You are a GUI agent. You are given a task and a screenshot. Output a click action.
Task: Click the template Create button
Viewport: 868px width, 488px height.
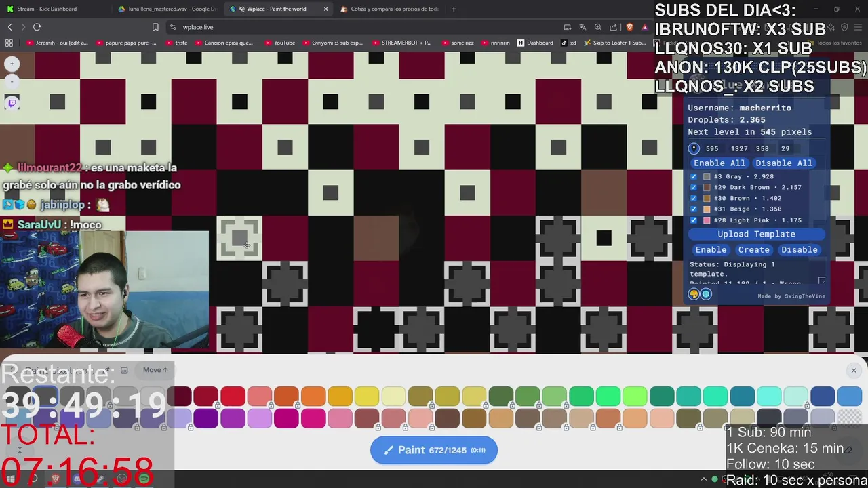tap(753, 249)
